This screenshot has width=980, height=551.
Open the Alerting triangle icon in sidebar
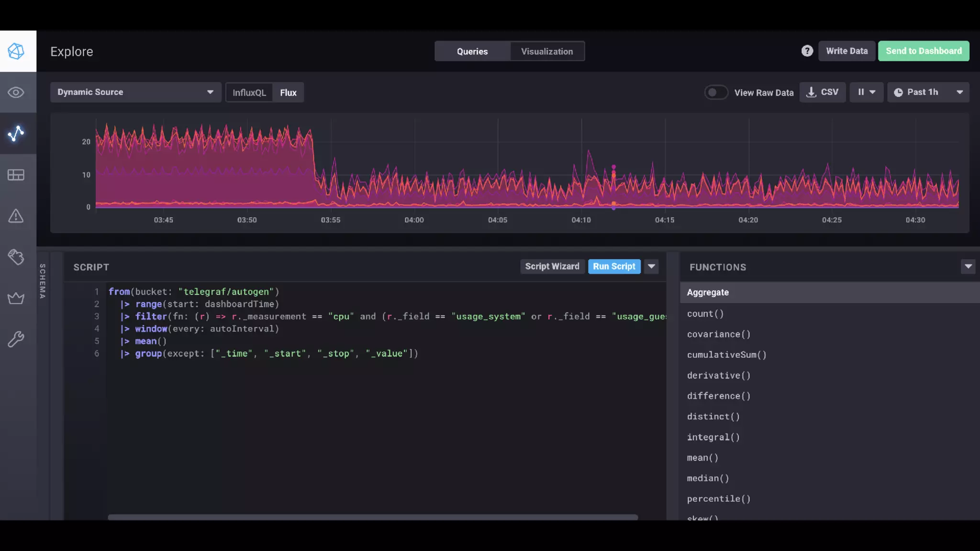16,216
